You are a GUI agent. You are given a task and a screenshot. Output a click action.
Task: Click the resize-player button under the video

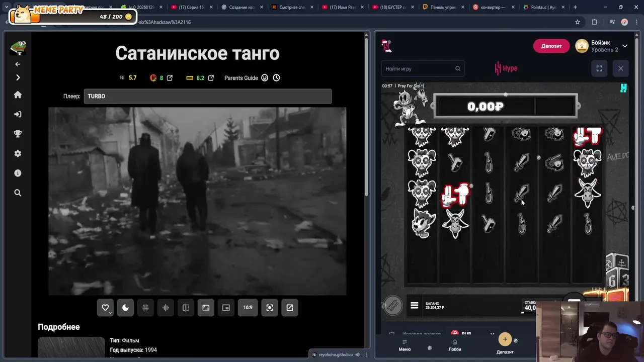(206, 308)
